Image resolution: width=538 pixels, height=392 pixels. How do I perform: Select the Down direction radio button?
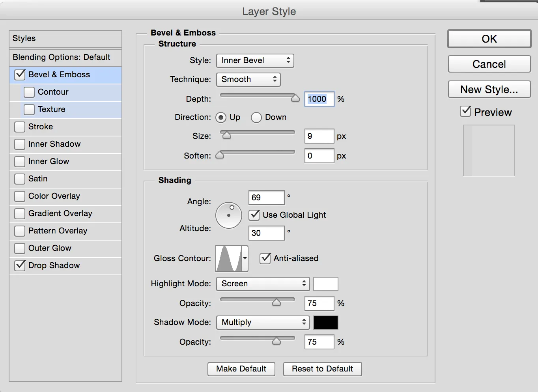tap(256, 118)
